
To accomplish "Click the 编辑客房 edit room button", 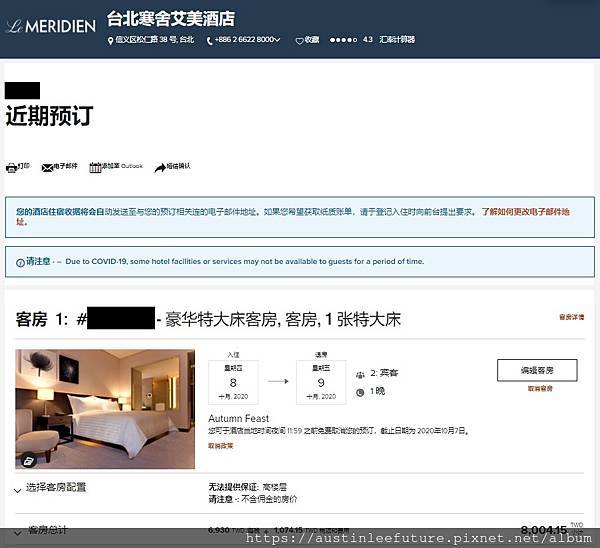I will point(537,370).
